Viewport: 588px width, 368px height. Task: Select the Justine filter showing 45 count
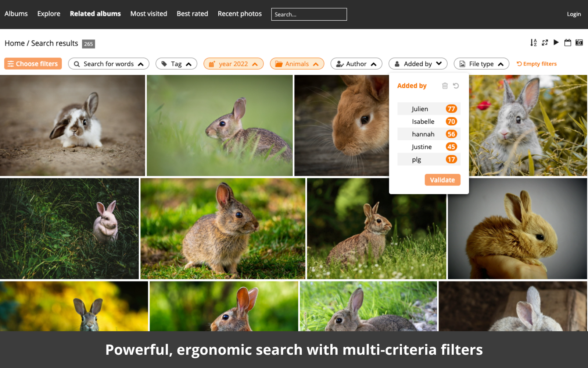pyautogui.click(x=429, y=146)
